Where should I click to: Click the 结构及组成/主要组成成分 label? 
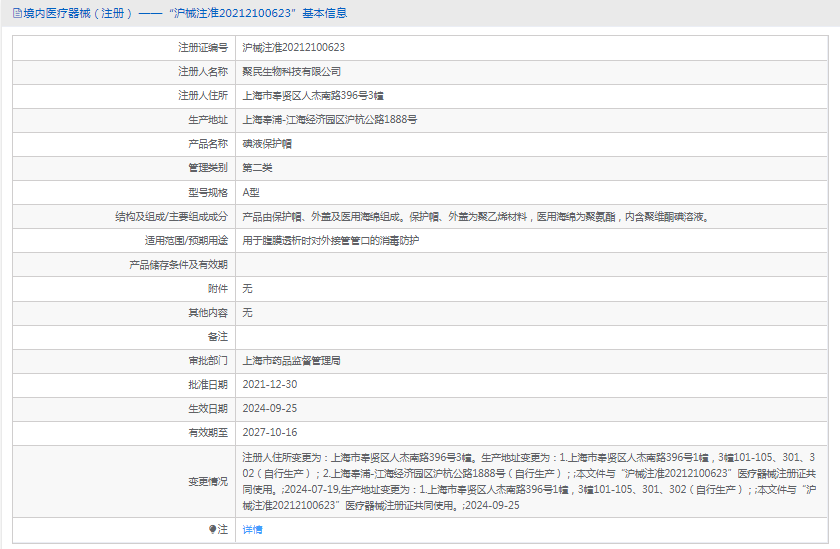pos(171,217)
